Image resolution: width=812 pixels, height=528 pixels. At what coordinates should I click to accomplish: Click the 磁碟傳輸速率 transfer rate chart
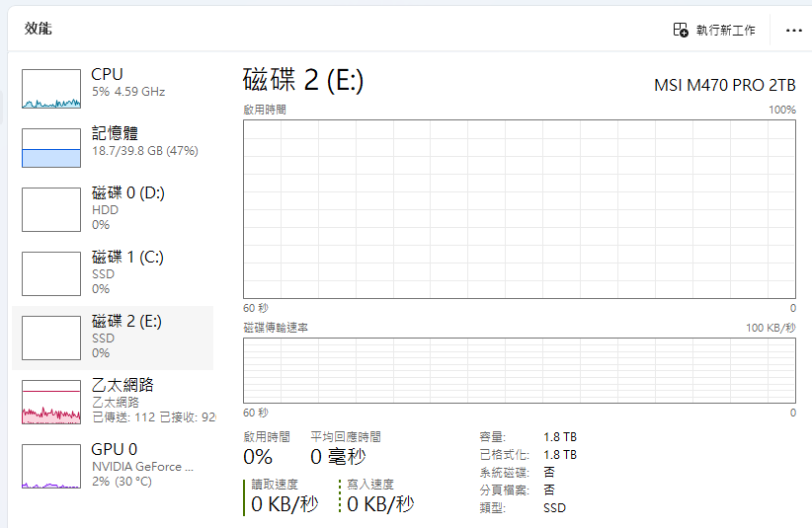519,370
